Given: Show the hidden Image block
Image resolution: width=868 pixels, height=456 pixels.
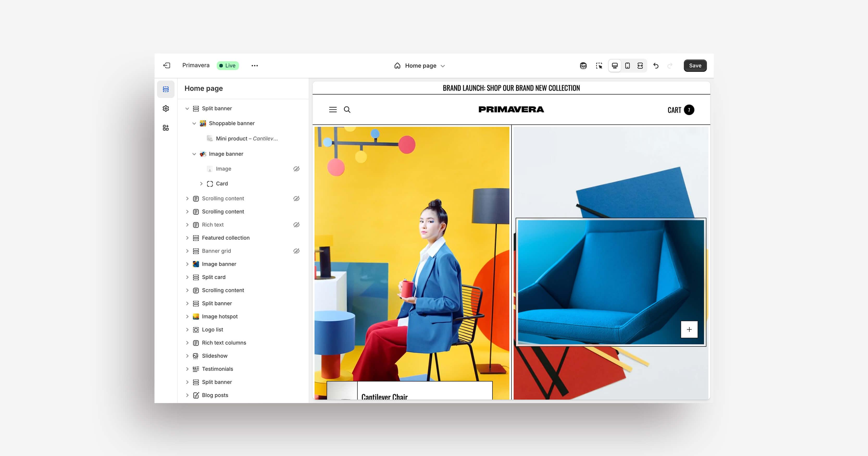Looking at the screenshot, I should click(296, 169).
